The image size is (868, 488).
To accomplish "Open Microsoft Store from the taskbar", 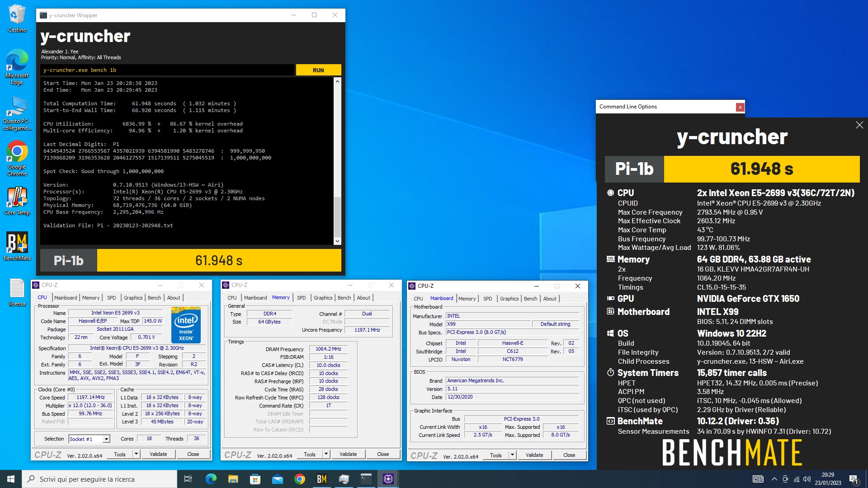I will coord(255,479).
